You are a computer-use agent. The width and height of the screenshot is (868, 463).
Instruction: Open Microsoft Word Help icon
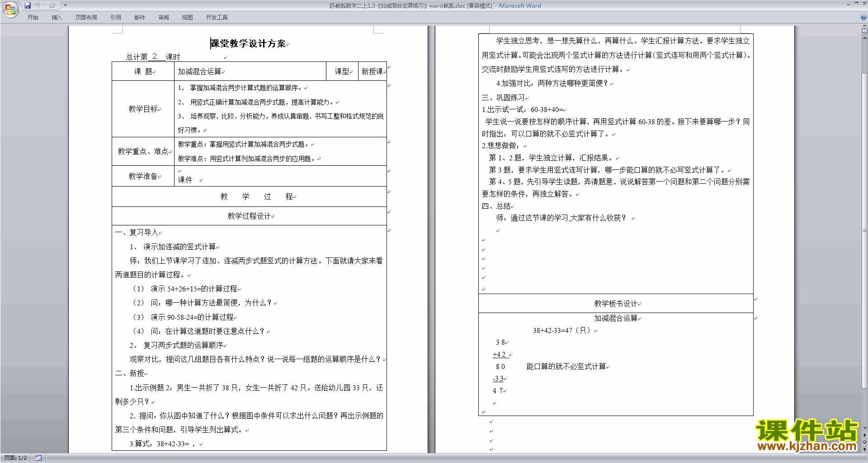tap(864, 17)
